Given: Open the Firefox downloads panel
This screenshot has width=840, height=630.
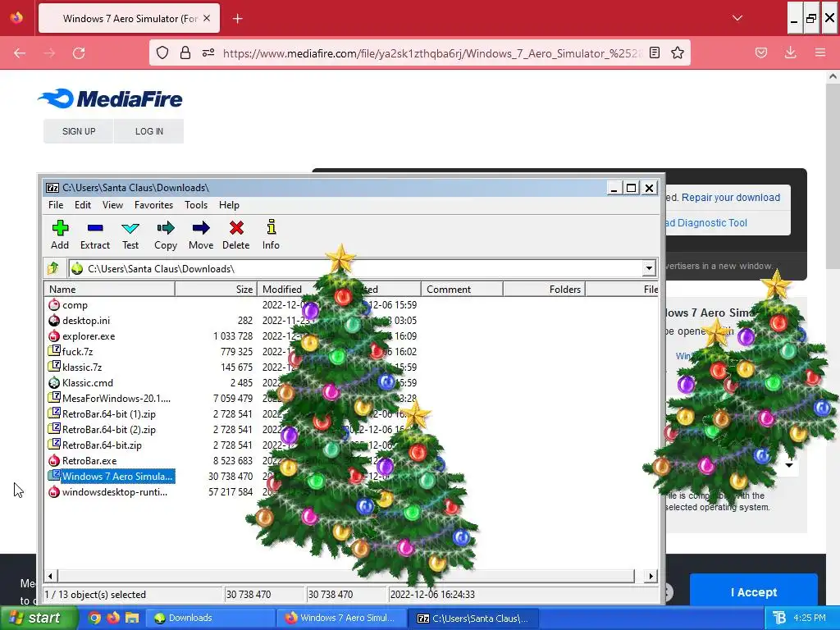Looking at the screenshot, I should (790, 52).
